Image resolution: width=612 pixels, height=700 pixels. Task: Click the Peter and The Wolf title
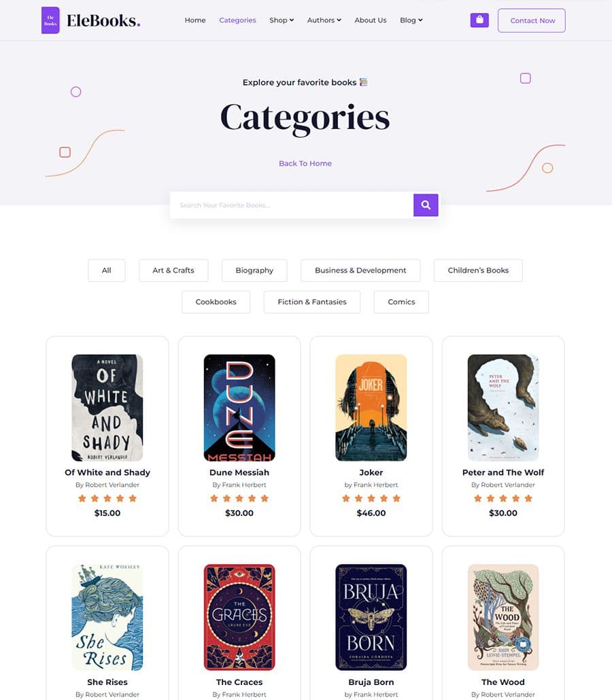click(503, 472)
